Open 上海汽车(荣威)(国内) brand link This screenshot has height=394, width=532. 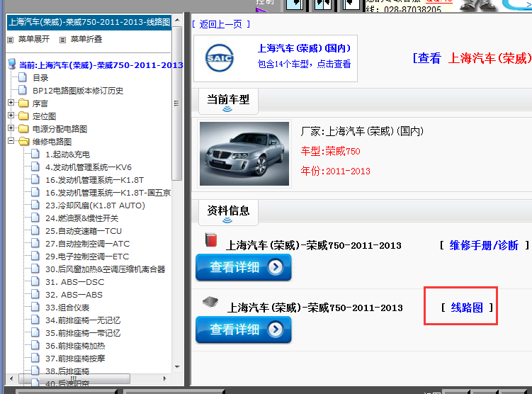coord(304,48)
